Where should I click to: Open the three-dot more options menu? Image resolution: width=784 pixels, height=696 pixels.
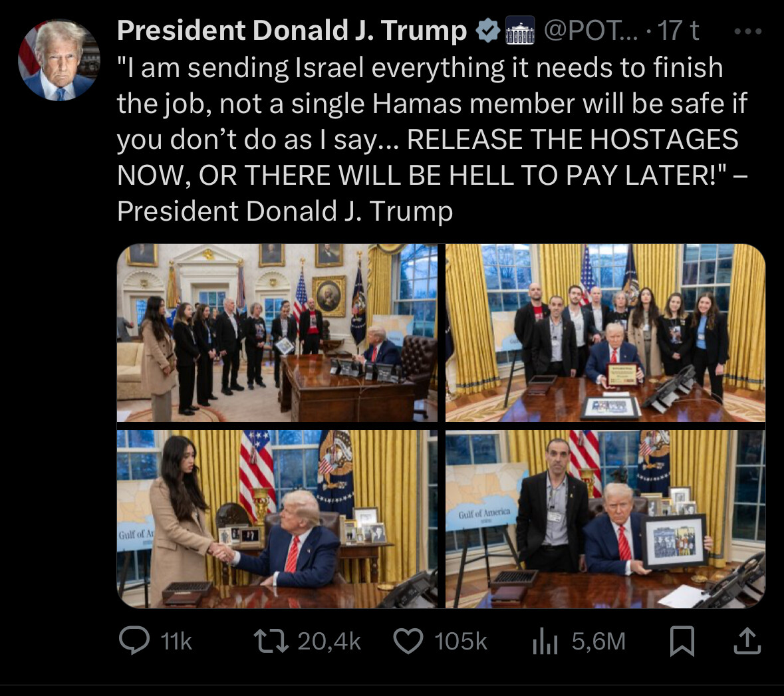pos(748,31)
